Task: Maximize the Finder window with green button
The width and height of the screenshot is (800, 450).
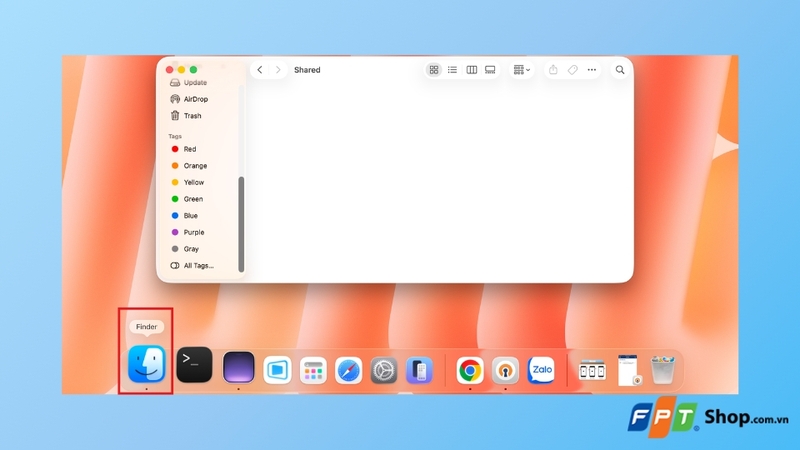Action: (193, 69)
